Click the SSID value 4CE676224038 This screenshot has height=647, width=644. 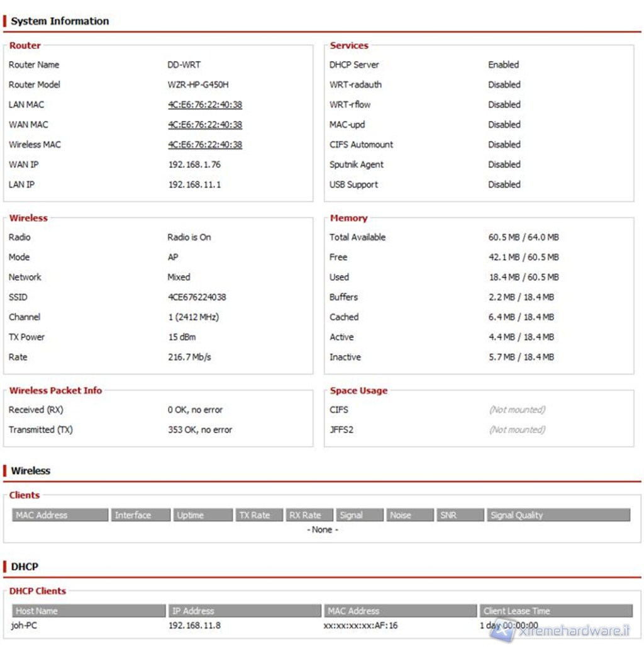pos(197,297)
